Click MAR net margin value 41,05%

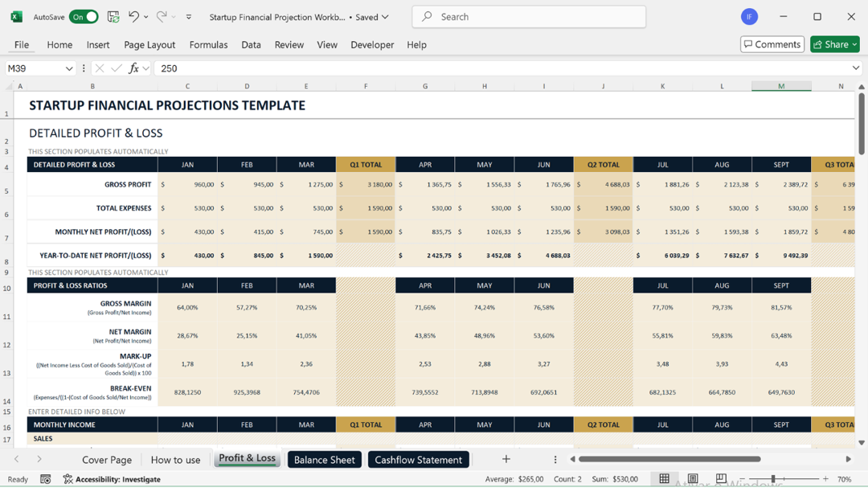click(306, 336)
